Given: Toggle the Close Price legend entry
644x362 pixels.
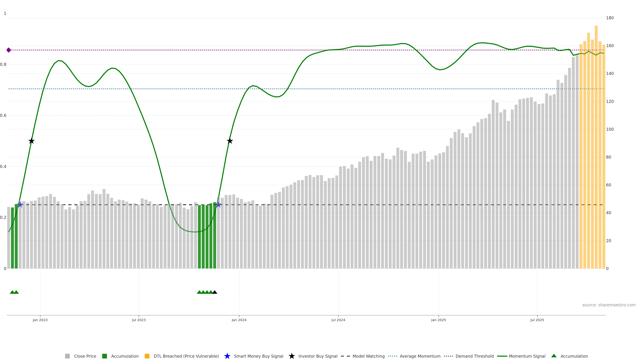Looking at the screenshot, I should click(85, 356).
